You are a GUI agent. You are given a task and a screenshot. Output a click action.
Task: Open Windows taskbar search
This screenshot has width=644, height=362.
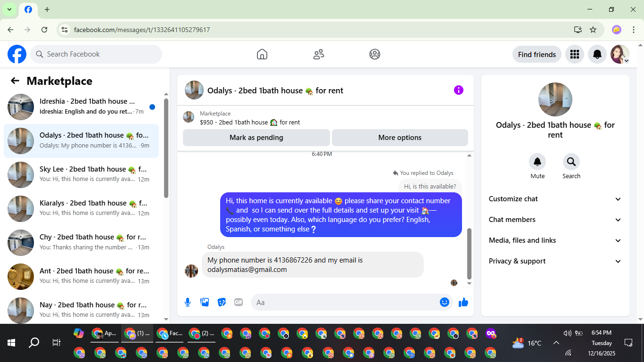(34, 343)
